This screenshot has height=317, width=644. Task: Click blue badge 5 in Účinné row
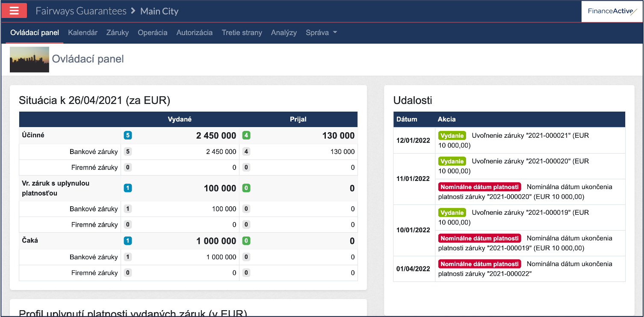coord(127,136)
